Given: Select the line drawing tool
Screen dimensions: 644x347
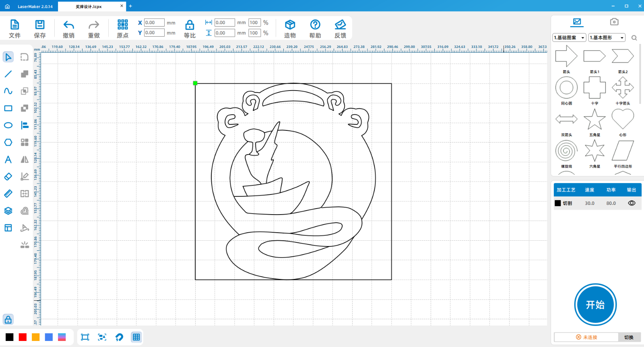Looking at the screenshot, I should pos(8,74).
